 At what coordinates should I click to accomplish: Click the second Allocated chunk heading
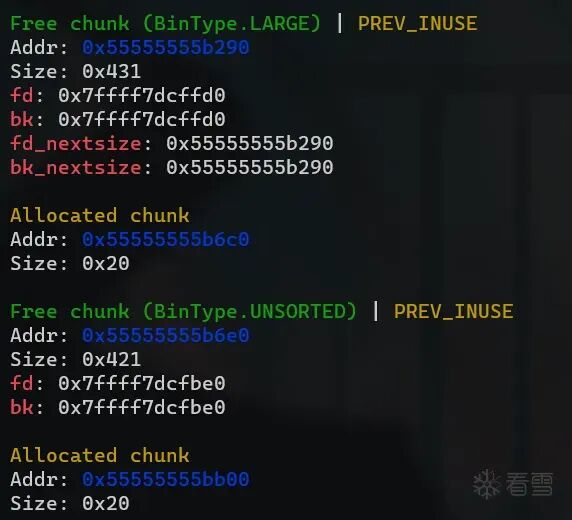click(100, 455)
